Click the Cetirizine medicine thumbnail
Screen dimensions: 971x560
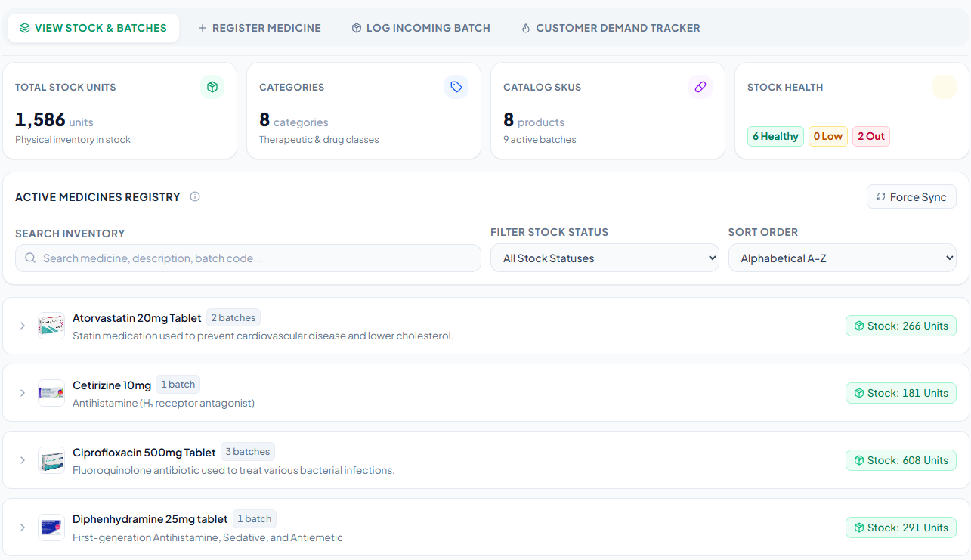coord(51,393)
